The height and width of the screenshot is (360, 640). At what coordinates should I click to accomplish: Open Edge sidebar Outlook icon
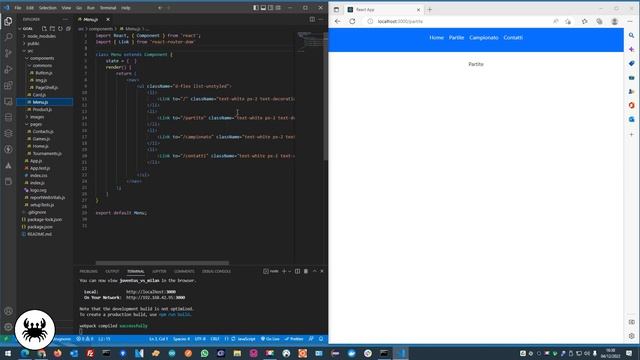tap(631, 119)
